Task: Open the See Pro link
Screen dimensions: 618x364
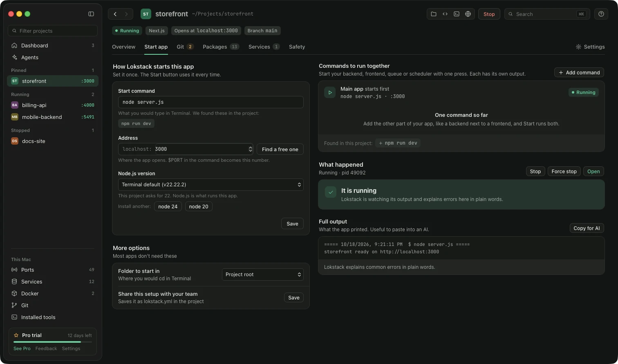Action: 22,348
